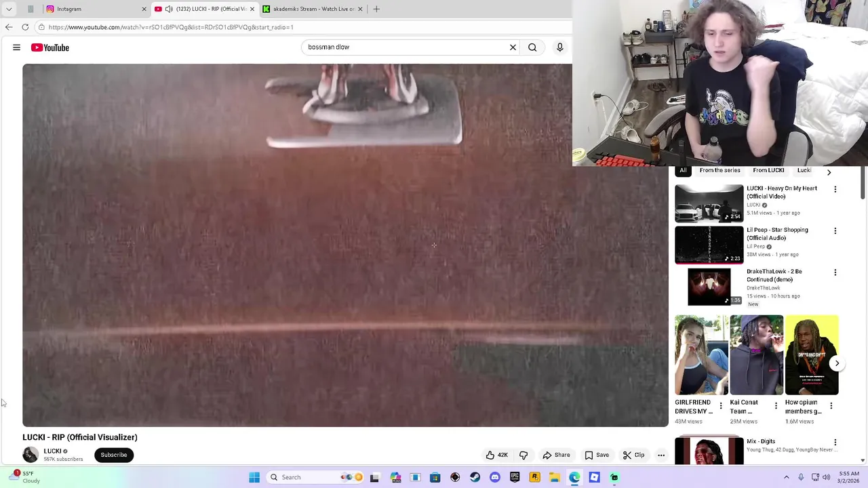Image resolution: width=868 pixels, height=488 pixels.
Task: Open the 'How opium members' short
Action: [x=812, y=354]
